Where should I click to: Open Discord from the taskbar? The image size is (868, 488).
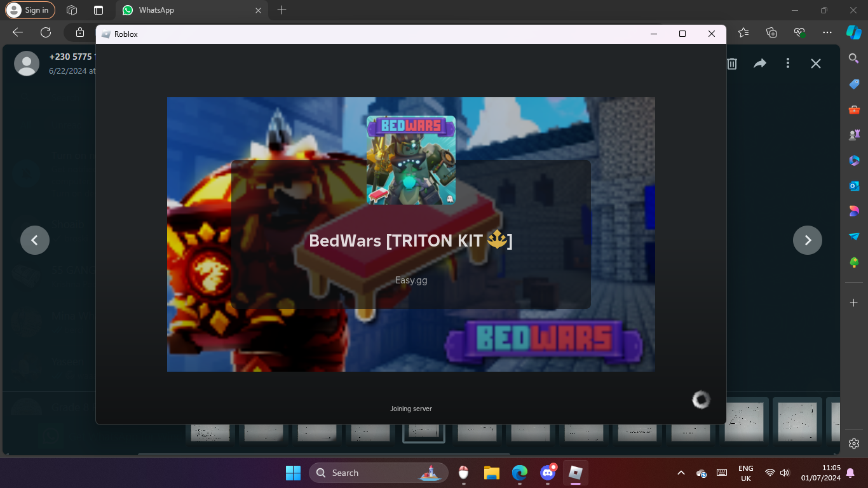[548, 473]
